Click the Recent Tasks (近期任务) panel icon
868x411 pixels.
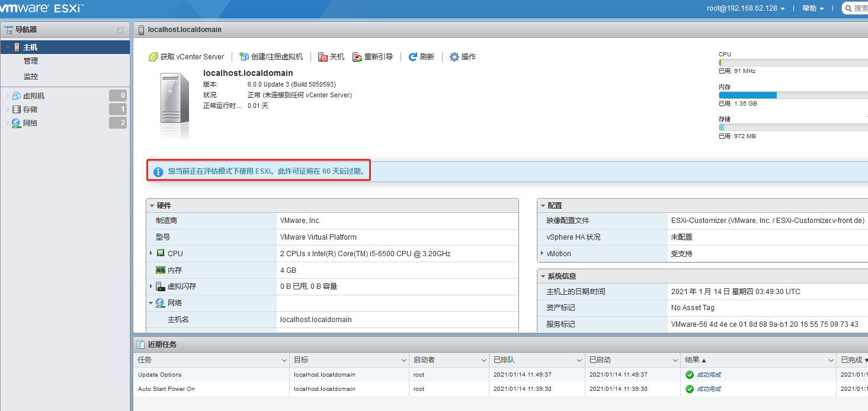point(140,344)
